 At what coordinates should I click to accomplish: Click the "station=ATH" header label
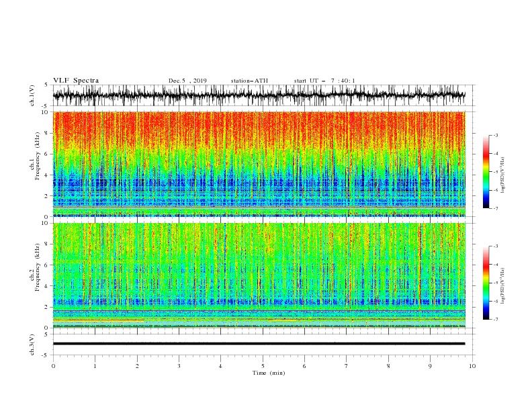click(249, 81)
